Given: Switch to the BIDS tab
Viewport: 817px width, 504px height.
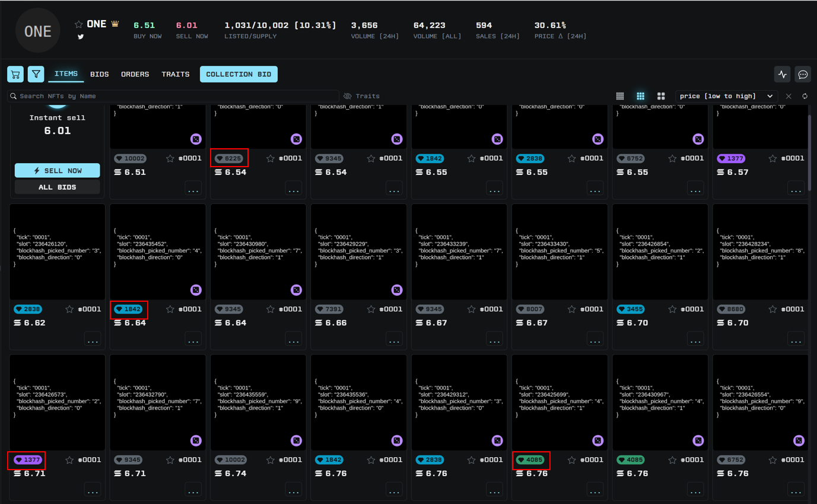Looking at the screenshot, I should [100, 74].
